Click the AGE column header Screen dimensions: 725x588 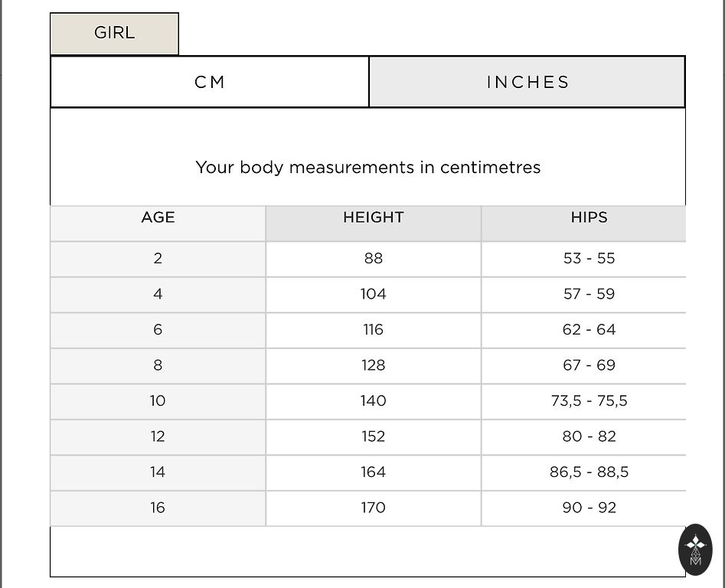158,217
